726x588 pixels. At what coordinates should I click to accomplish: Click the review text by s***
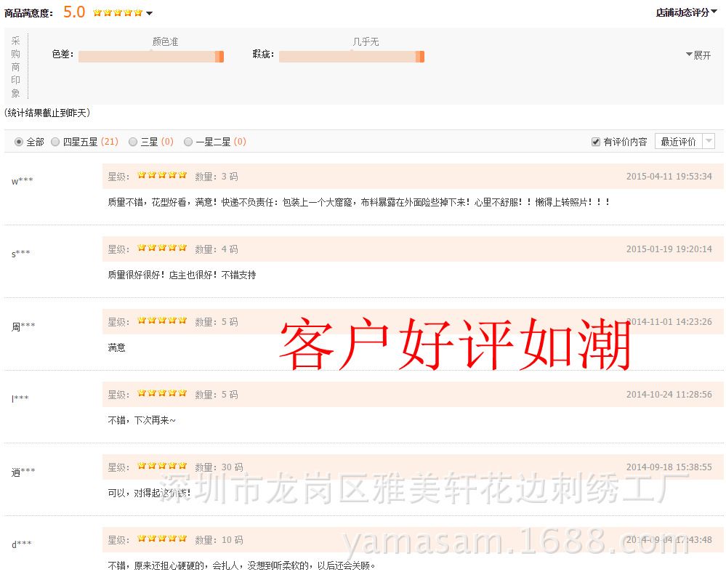(182, 275)
